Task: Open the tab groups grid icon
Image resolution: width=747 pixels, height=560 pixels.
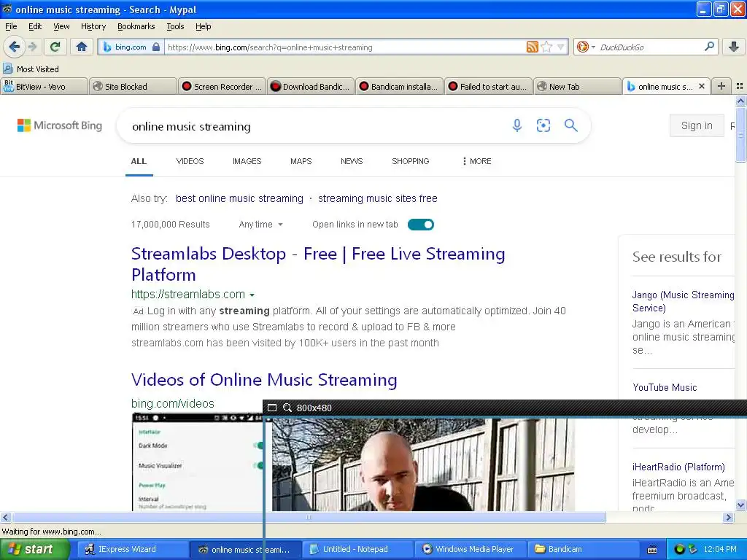Action: click(740, 86)
